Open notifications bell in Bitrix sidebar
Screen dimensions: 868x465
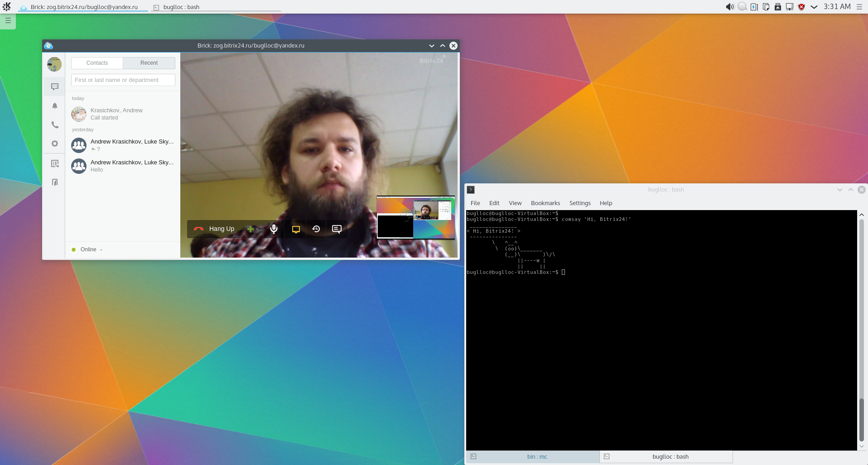[55, 105]
